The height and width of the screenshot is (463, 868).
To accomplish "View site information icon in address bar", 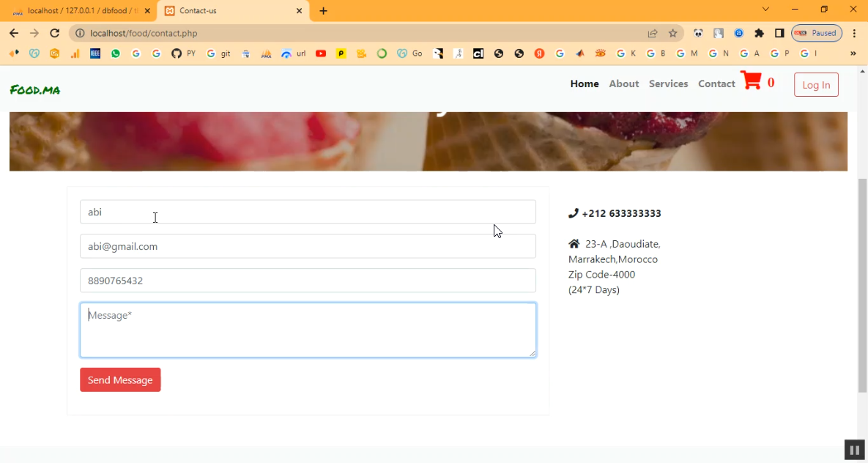I will pos(80,33).
